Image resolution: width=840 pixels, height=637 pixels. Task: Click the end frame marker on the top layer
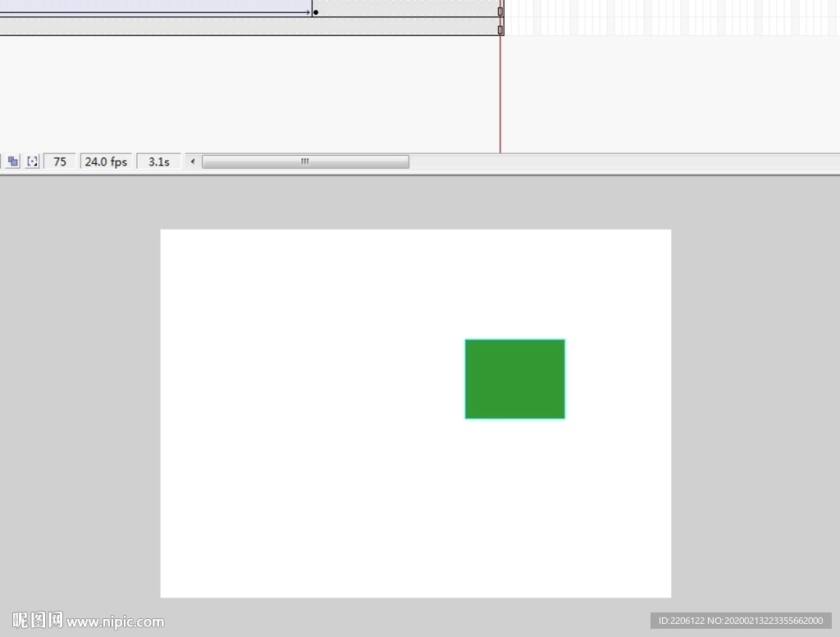(x=500, y=11)
